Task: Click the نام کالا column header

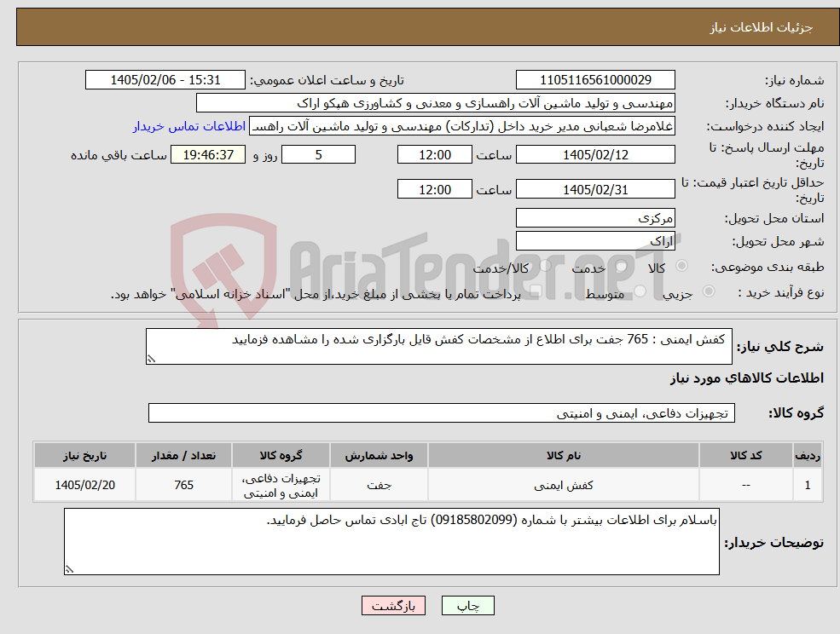Action: click(563, 455)
